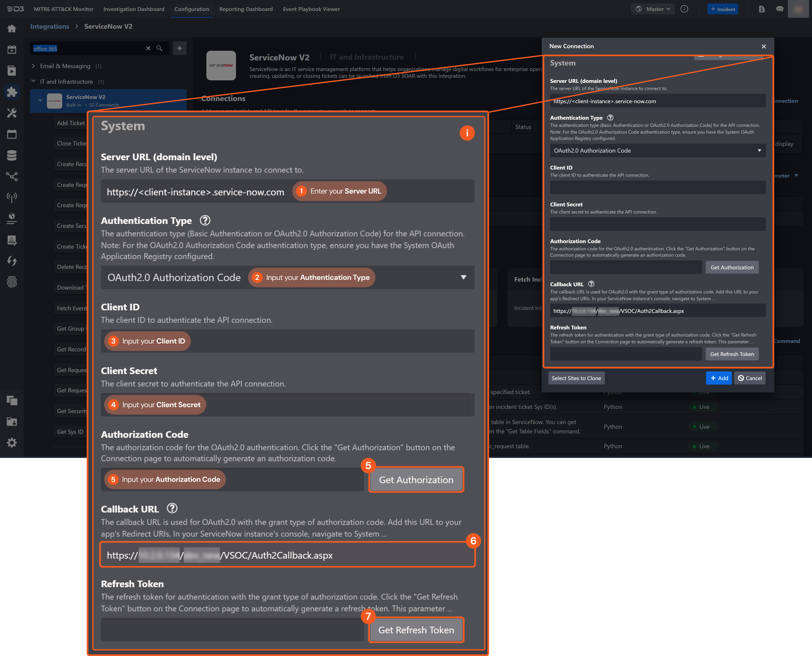This screenshot has width=812, height=656.
Task: Clear the integration search with X icon
Action: [x=148, y=48]
